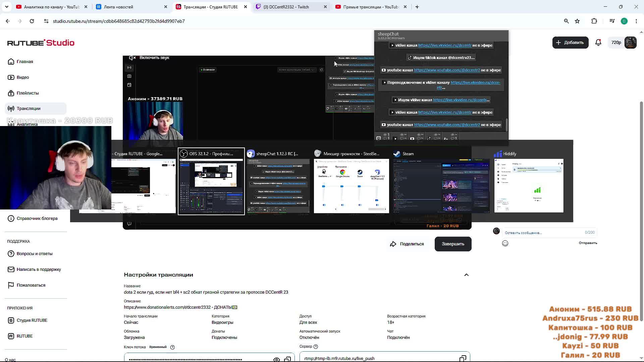Show help for the stream key
The width and height of the screenshot is (644, 362).
tap(172, 347)
